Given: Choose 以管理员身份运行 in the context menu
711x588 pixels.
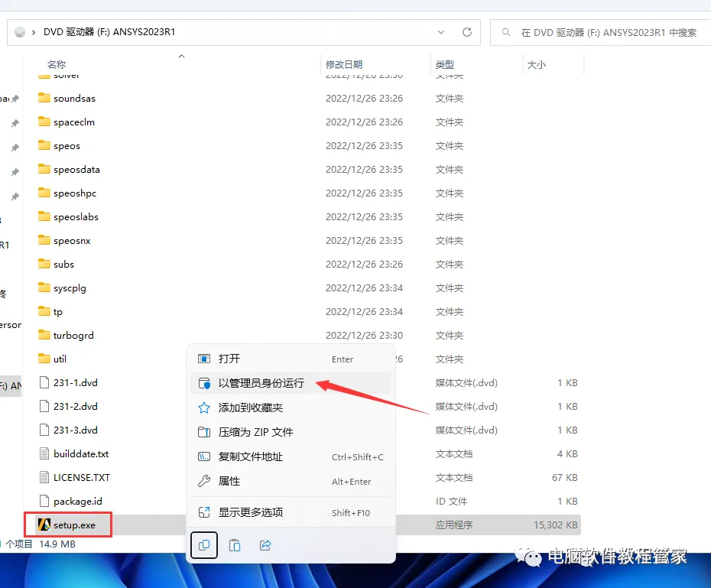Looking at the screenshot, I should (291, 383).
